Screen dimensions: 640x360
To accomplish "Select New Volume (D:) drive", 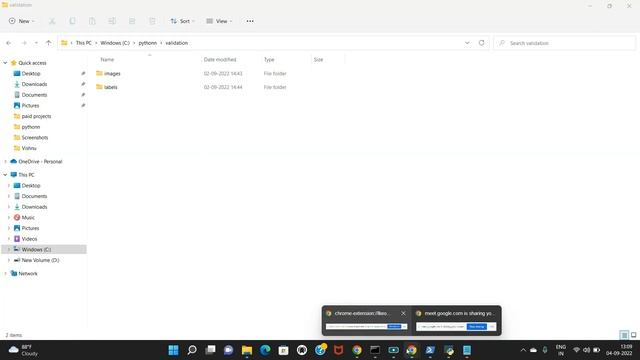I will (x=40, y=260).
